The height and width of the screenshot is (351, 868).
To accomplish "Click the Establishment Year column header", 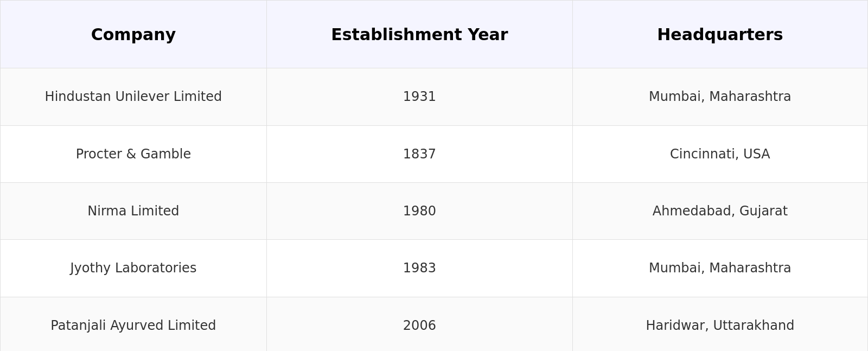I will [x=419, y=35].
